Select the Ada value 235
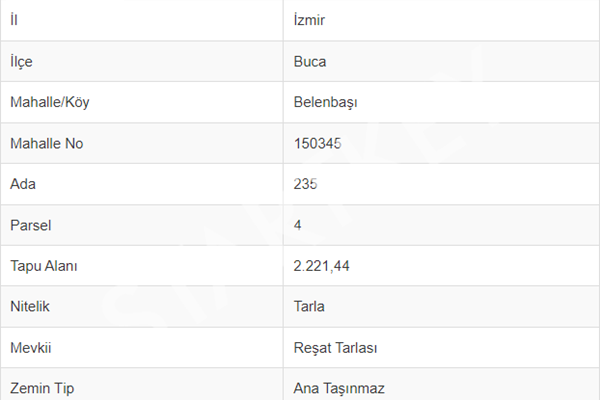Viewport: 600px width, 400px height. coord(305,184)
